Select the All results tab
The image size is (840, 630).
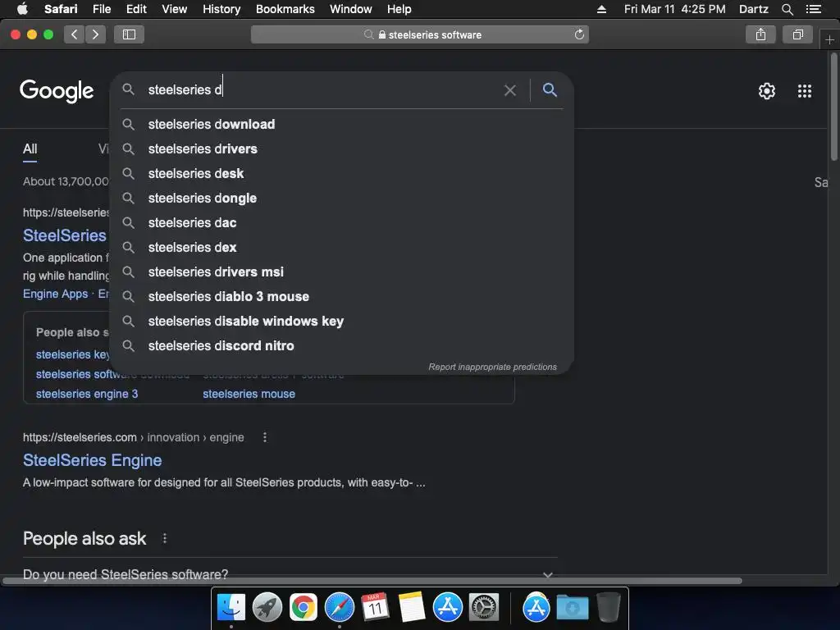coord(30,149)
